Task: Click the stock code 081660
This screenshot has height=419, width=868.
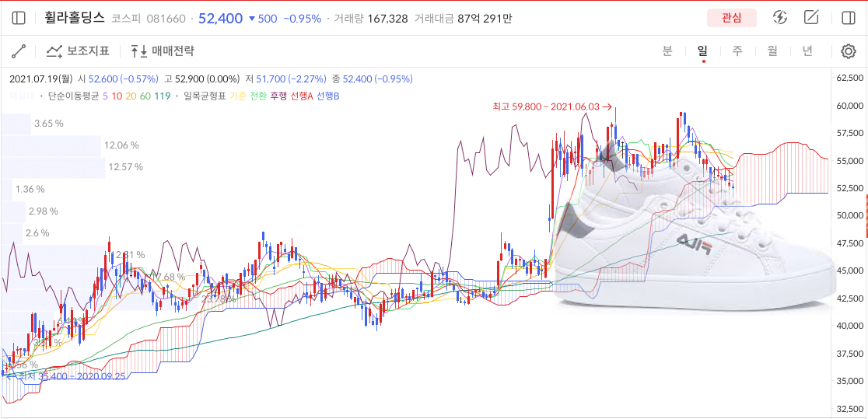Action: (166, 19)
